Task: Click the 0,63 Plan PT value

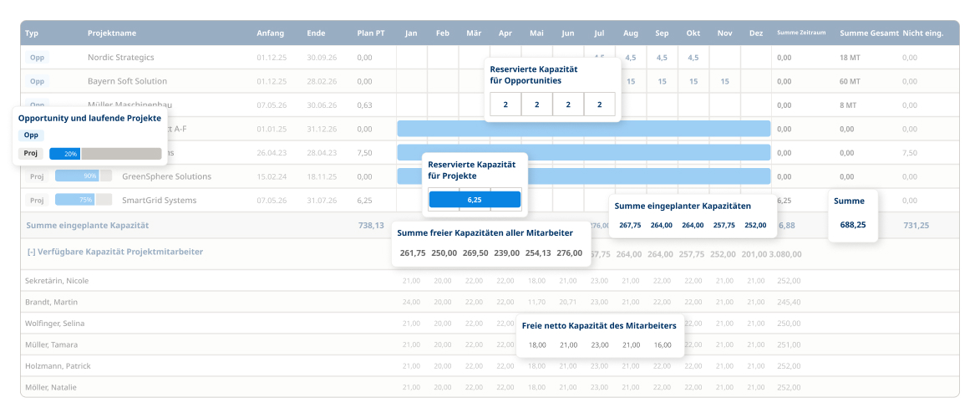Action: tap(364, 105)
